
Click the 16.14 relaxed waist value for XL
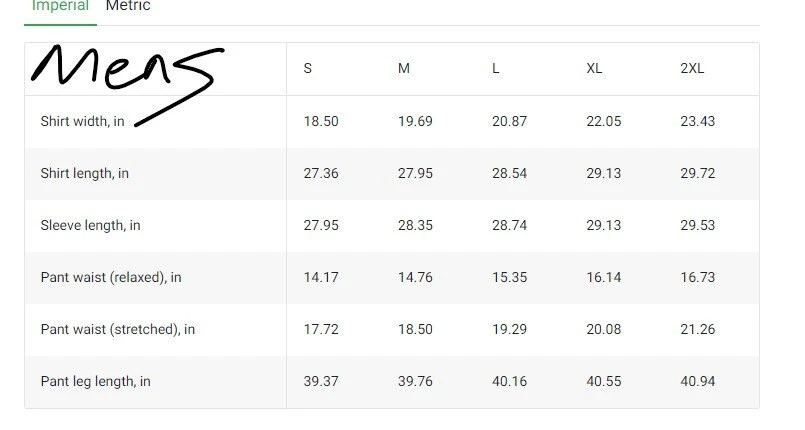pyautogui.click(x=603, y=277)
